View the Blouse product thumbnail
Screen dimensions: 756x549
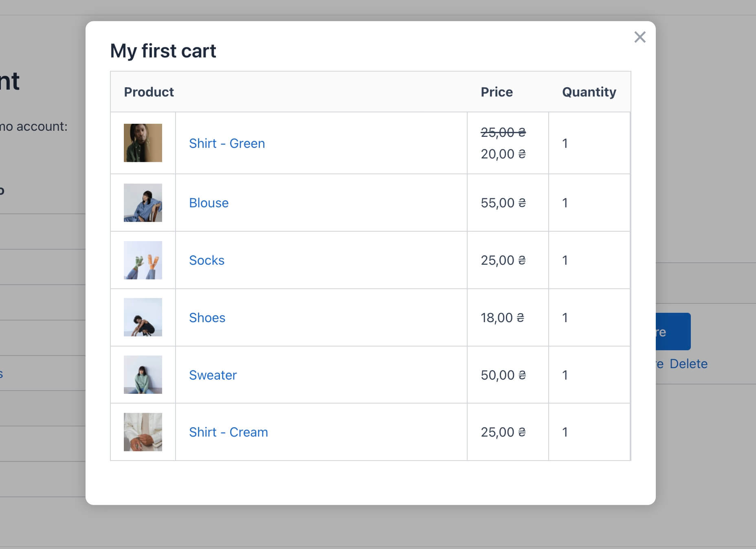pyautogui.click(x=143, y=203)
